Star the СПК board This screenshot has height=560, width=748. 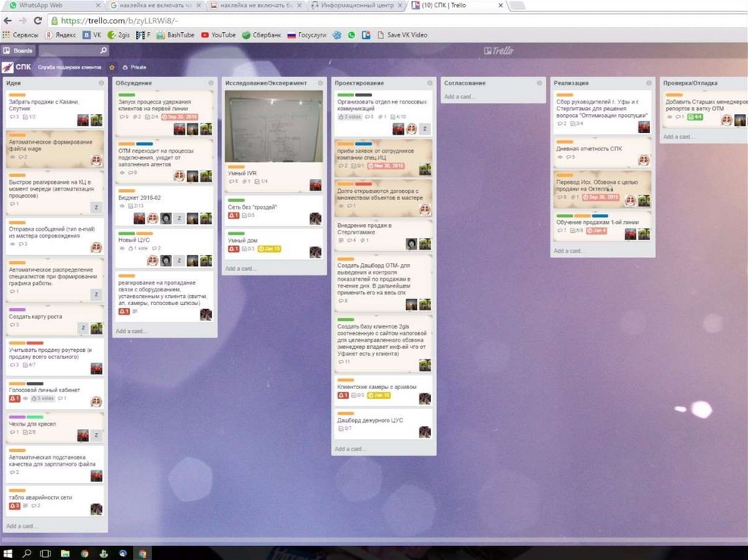[x=112, y=67]
